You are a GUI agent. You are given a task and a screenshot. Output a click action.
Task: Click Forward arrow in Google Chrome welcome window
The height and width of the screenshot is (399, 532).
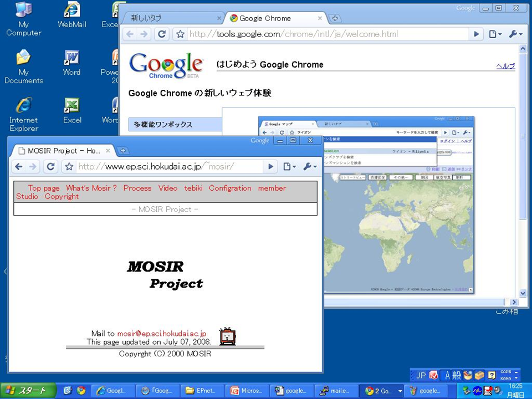click(144, 34)
